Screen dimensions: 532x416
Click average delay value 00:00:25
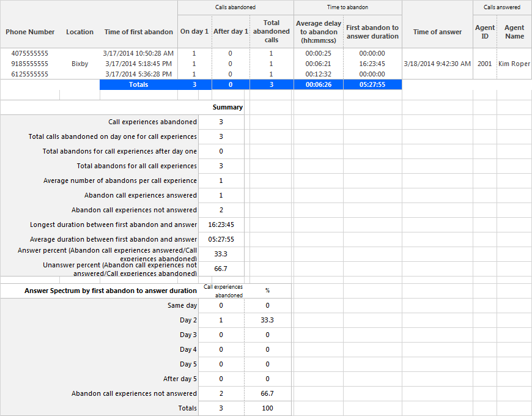pyautogui.click(x=318, y=53)
